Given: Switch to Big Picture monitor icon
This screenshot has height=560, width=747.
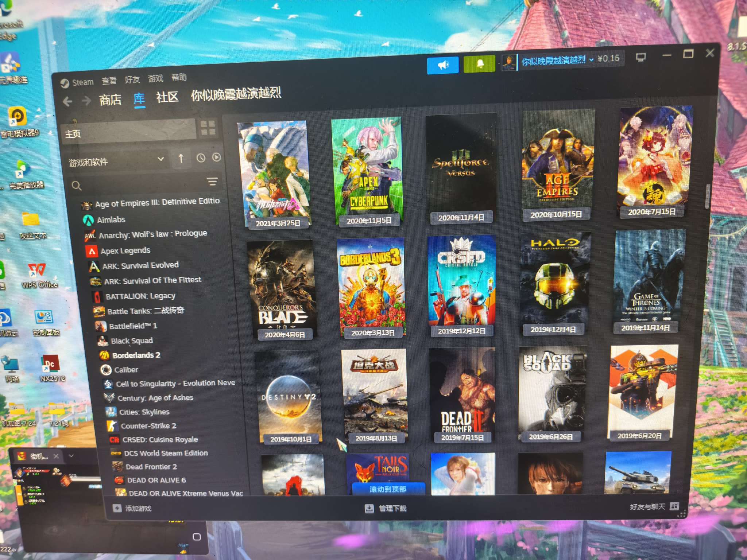Looking at the screenshot, I should [640, 58].
